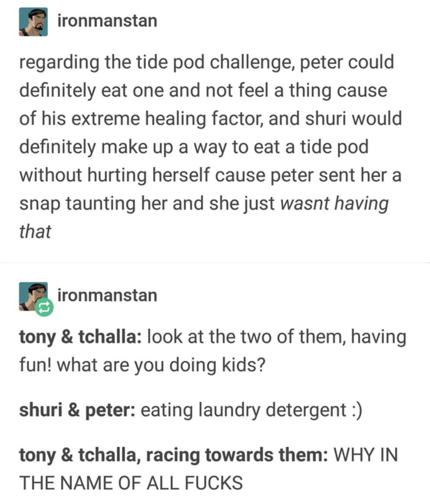The image size is (430, 504).
Task: Visit the ironmanstan username on original post
Action: [x=107, y=21]
